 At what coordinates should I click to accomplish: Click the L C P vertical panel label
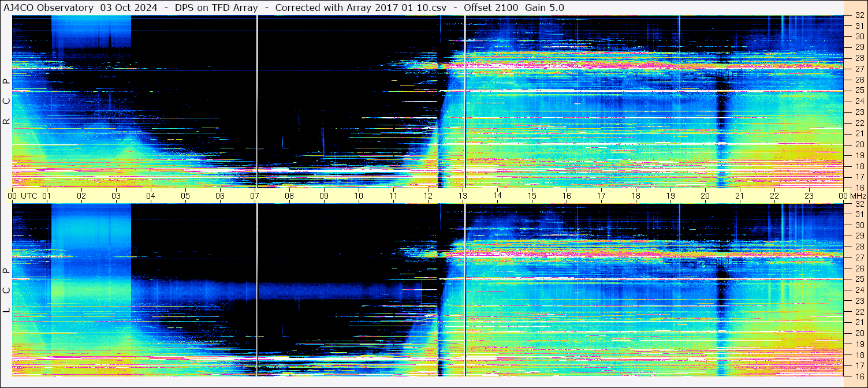[x=6, y=290]
